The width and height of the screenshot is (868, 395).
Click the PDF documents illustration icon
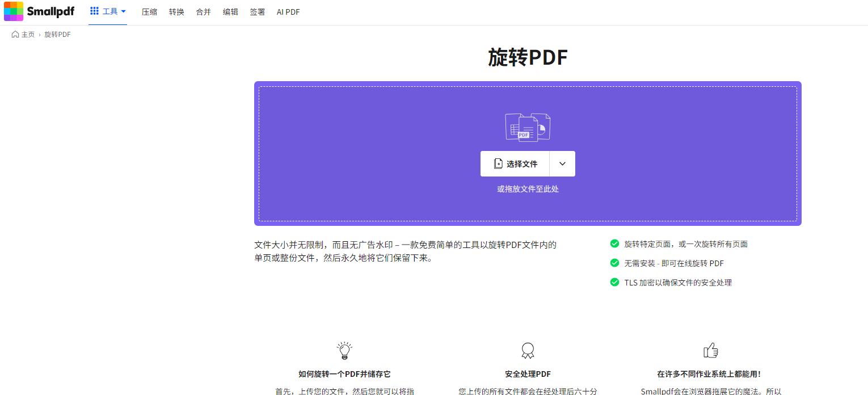[x=528, y=127]
